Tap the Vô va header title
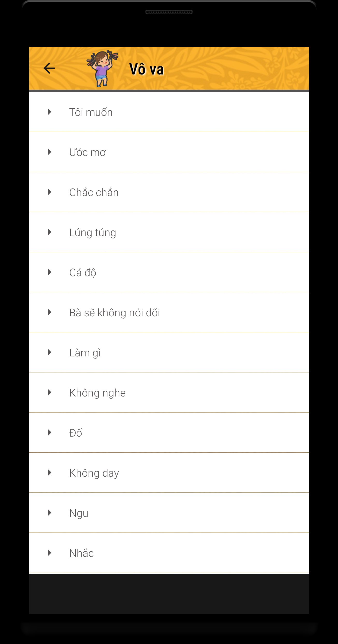 (147, 69)
